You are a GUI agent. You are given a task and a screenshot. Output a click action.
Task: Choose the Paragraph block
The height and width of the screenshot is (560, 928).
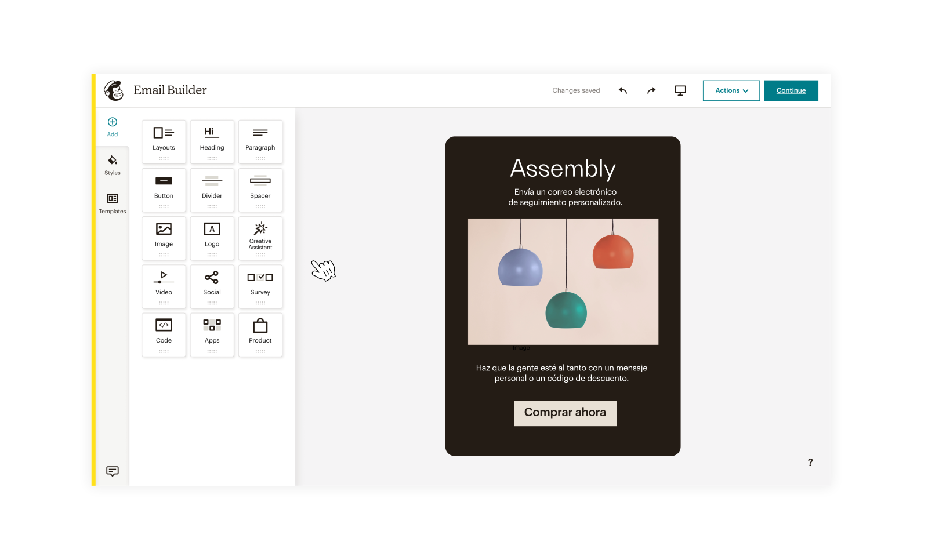(x=260, y=141)
